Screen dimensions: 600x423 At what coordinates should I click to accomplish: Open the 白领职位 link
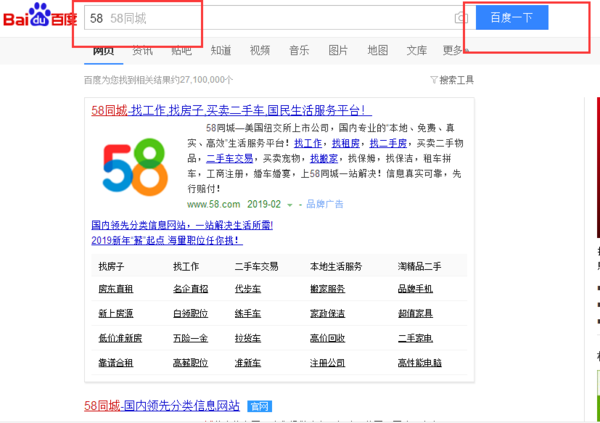(190, 314)
